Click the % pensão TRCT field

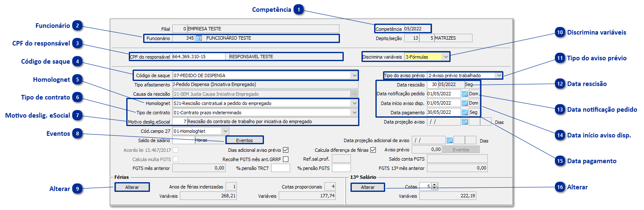(280, 168)
